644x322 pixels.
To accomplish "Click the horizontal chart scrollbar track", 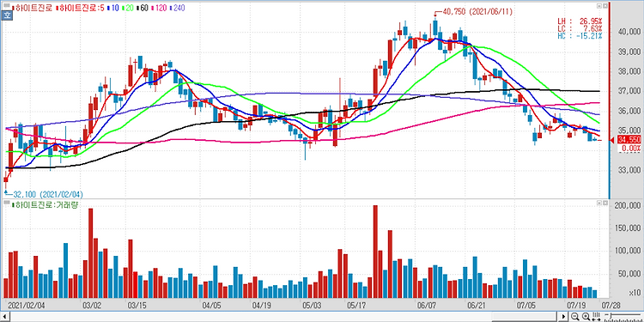I will 283,317.
